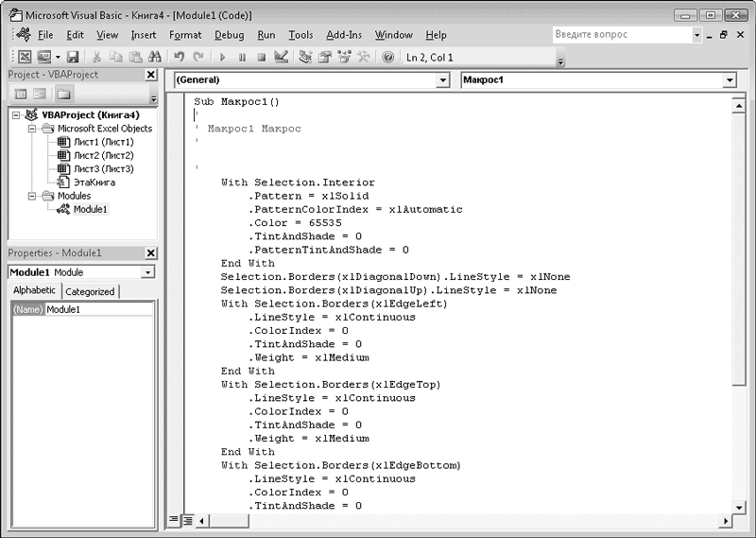Collapse the Modules folder node

click(33, 196)
